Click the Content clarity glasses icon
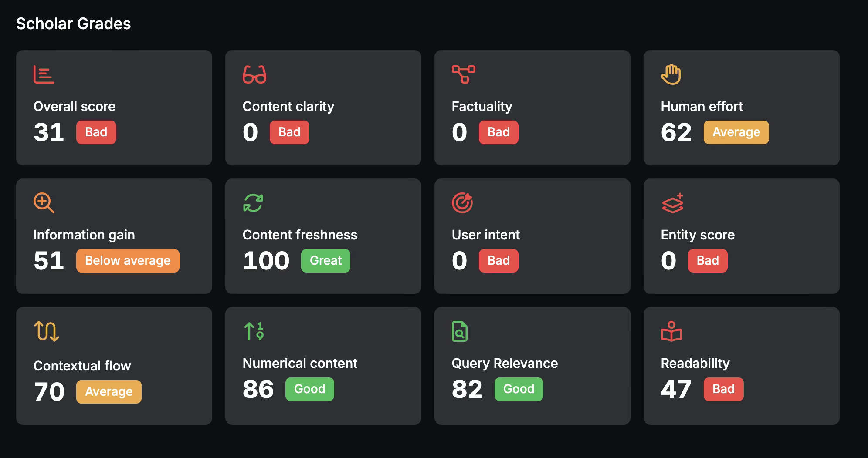The width and height of the screenshot is (868, 458). (254, 74)
